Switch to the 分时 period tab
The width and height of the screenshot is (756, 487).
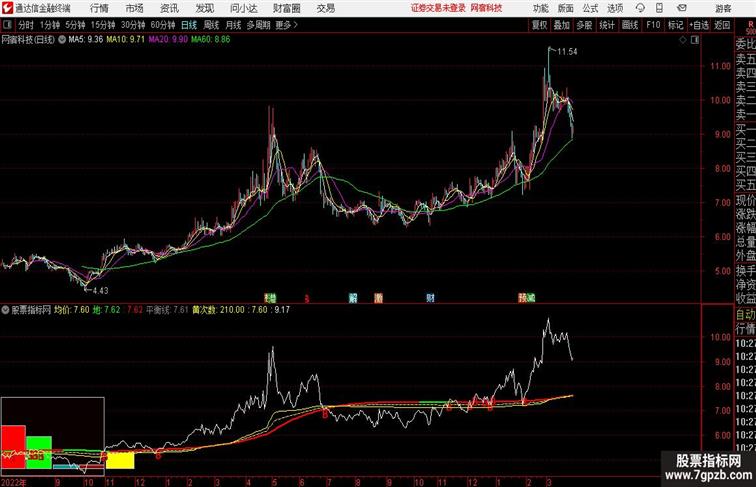coord(26,25)
